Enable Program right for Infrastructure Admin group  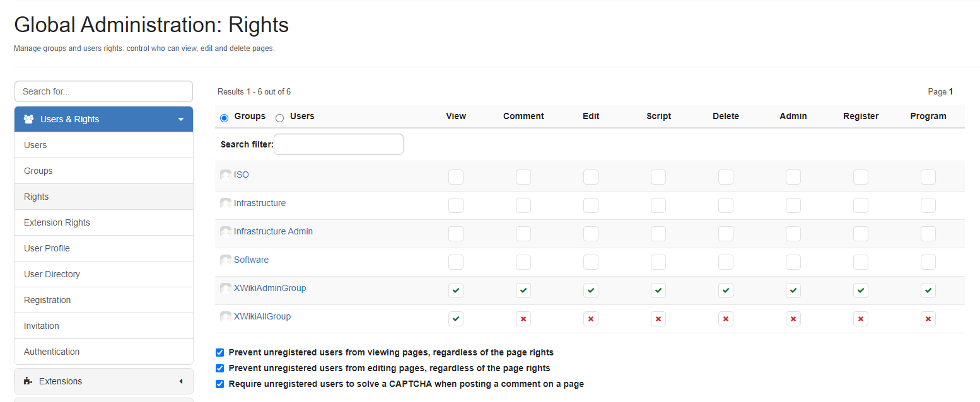pos(928,234)
